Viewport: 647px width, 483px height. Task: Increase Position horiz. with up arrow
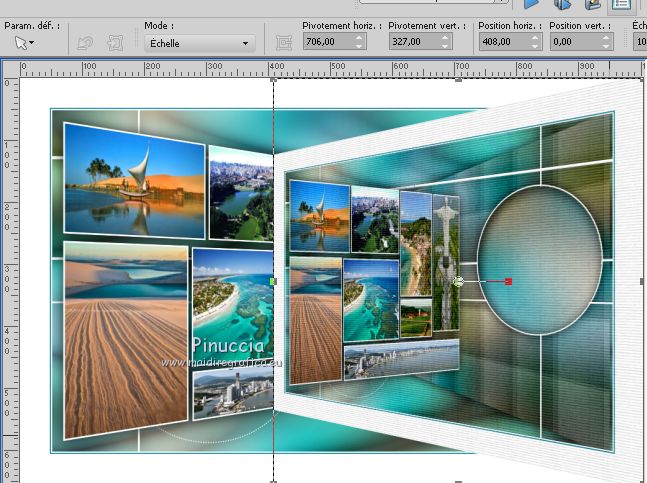tap(536, 38)
